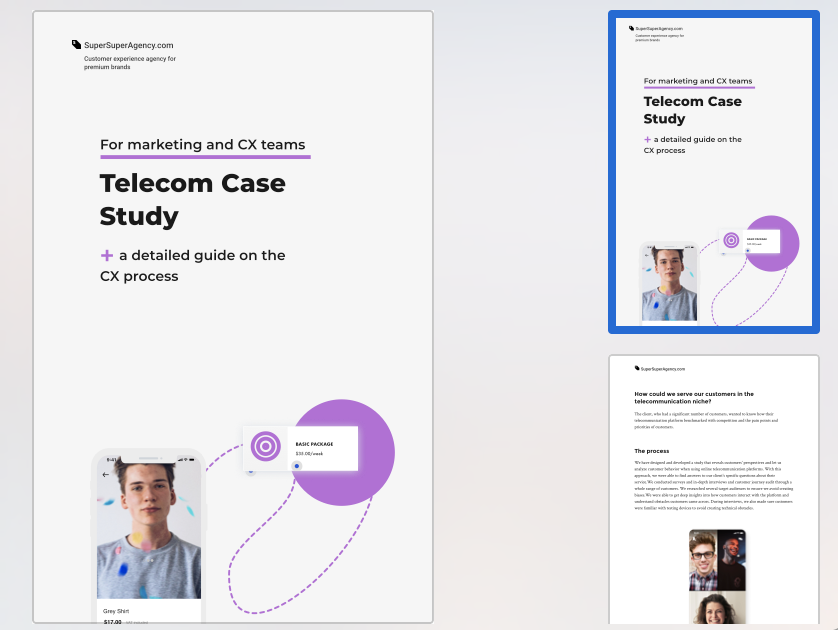Image resolution: width=838 pixels, height=630 pixels.
Task: Click the "Telecom Case Study" title on main page
Action: pyautogui.click(x=192, y=200)
